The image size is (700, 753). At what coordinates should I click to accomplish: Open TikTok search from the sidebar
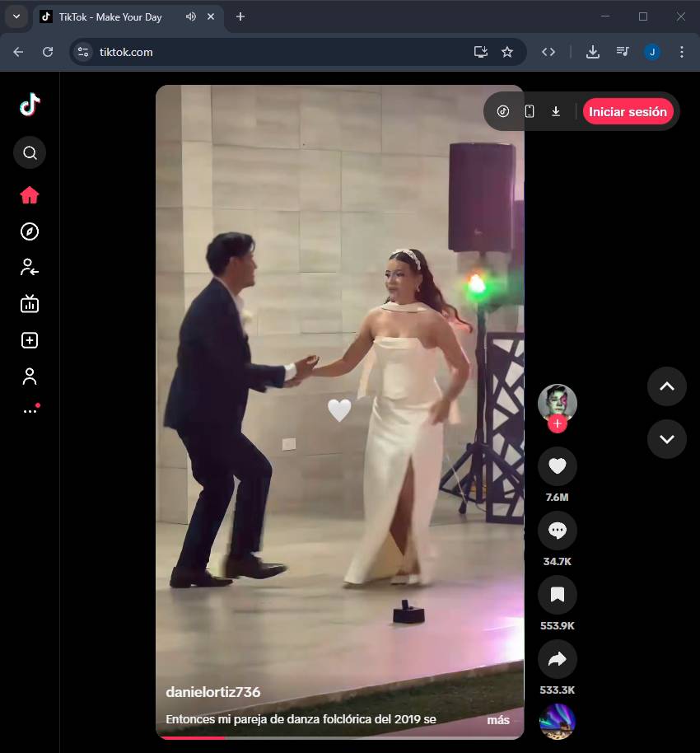point(30,152)
